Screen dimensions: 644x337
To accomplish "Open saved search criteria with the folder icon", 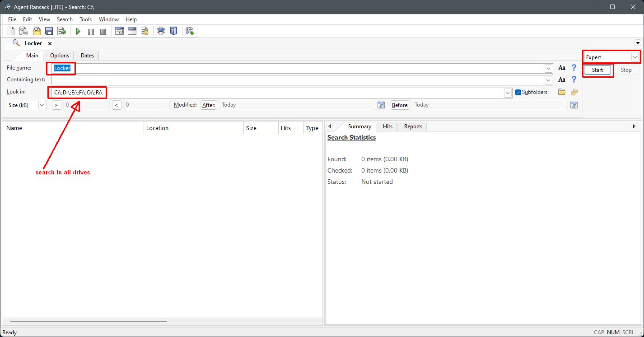I will [x=37, y=31].
